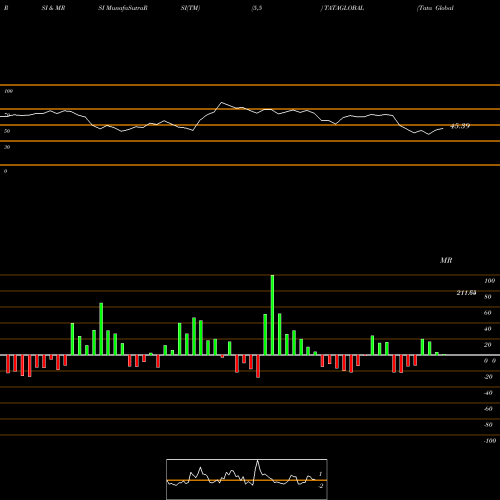The width and height of the screenshot is (500, 500).
Task: Click the RSI axis 0 label
Action: click(x=5, y=171)
